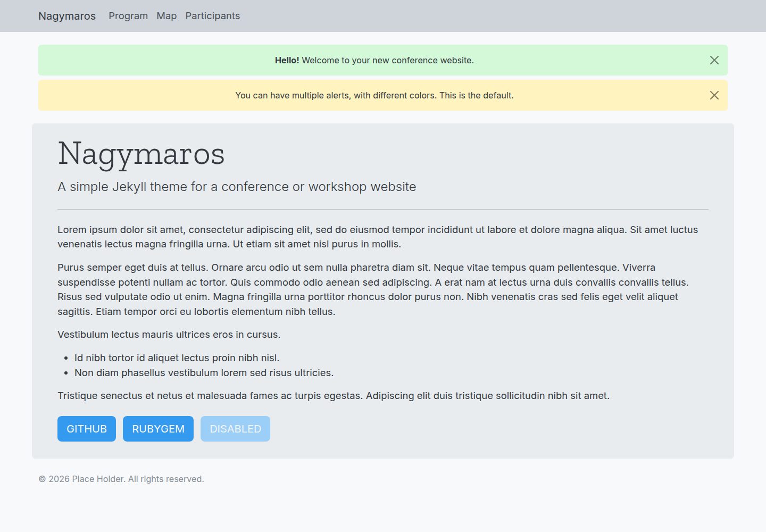Image resolution: width=766 pixels, height=532 pixels.
Task: Click the yellow alert message text
Action: click(374, 95)
